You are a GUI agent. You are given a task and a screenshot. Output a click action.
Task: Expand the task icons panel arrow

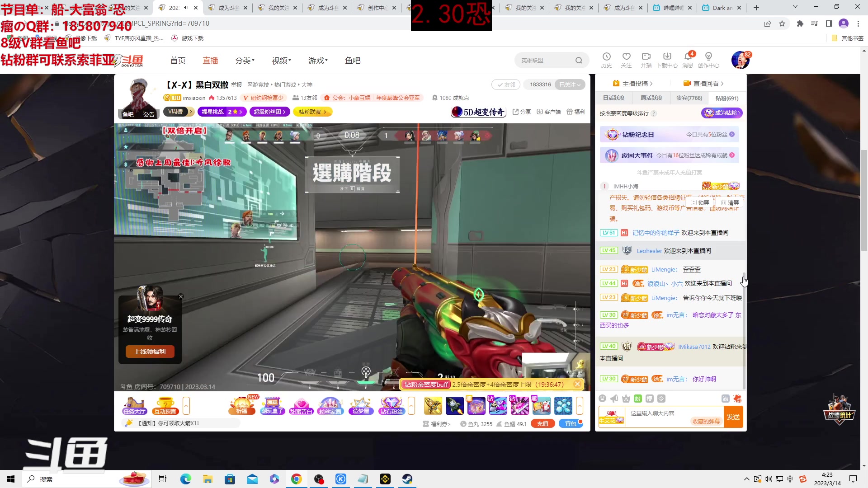tap(186, 405)
